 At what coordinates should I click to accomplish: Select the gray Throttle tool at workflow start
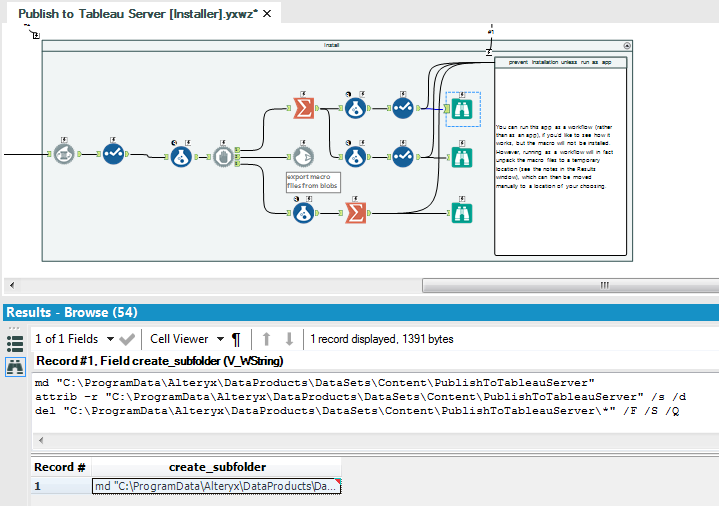[x=64, y=154]
